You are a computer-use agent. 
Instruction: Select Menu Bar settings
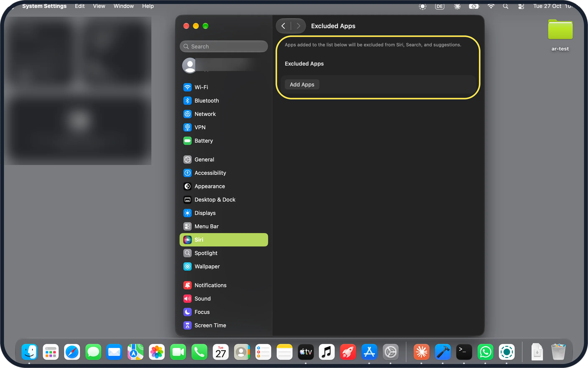point(224,226)
